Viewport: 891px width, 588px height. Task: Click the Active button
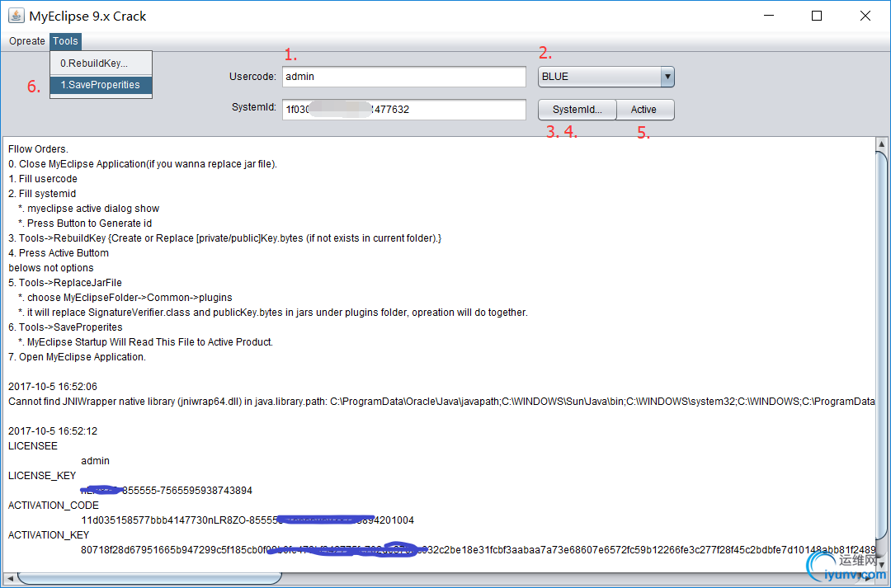tap(645, 110)
